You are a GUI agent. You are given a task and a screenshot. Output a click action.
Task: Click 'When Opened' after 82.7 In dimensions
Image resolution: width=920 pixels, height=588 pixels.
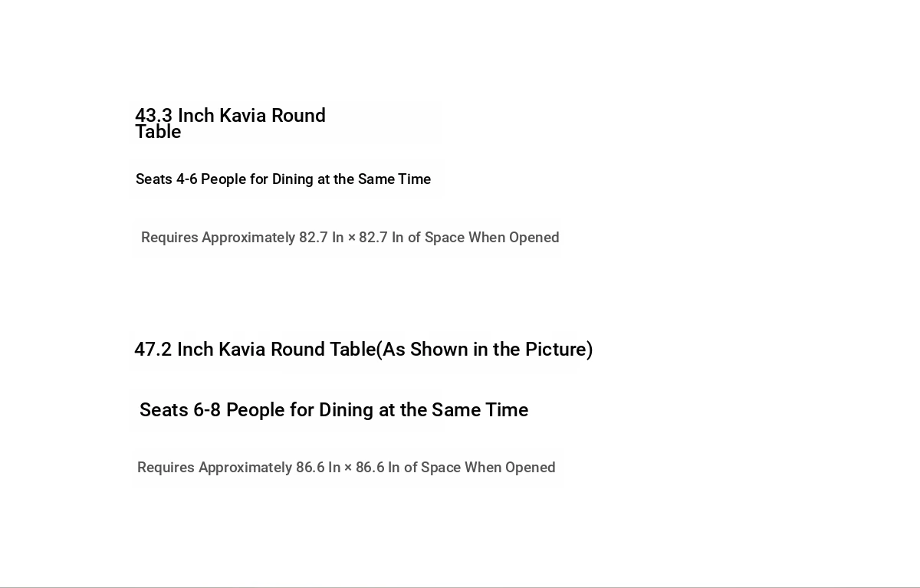coord(514,238)
